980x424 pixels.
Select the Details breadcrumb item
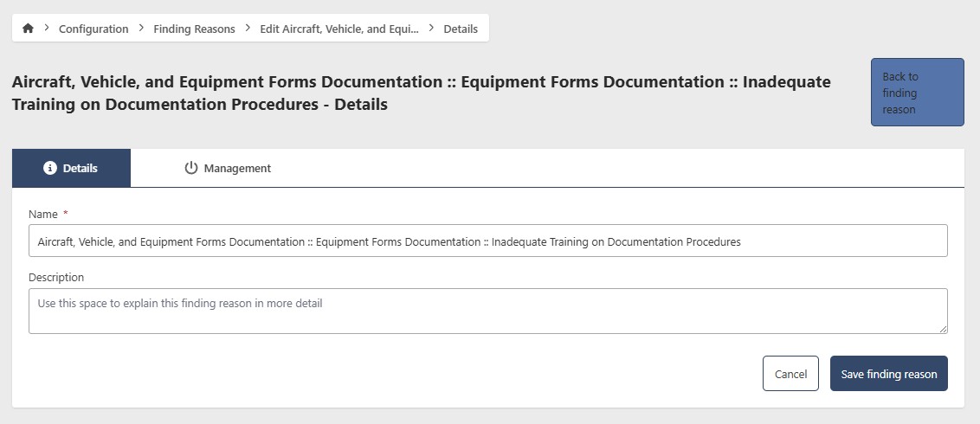(461, 29)
